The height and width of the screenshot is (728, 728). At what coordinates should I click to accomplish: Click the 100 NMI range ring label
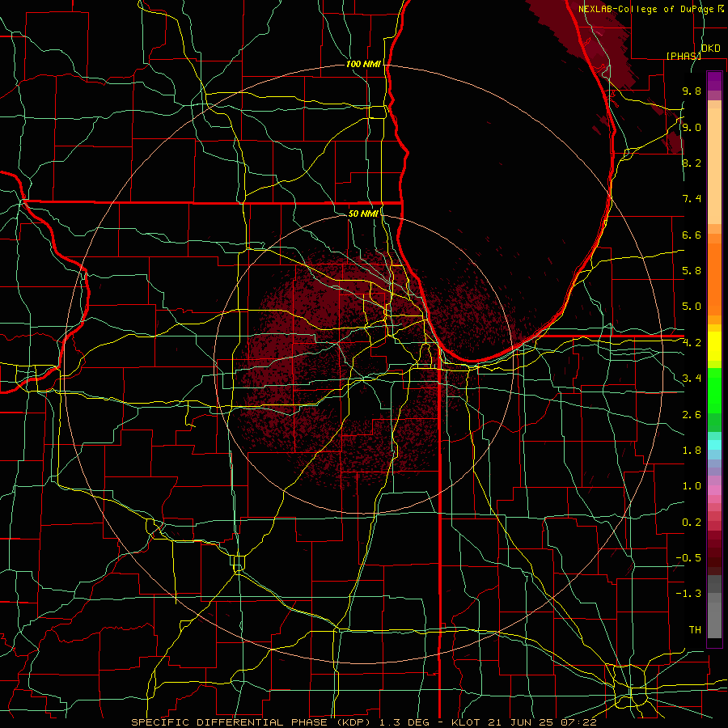click(x=363, y=64)
